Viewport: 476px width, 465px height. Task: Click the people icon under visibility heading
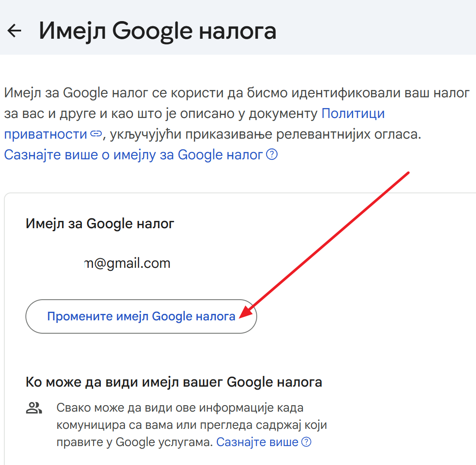(x=33, y=408)
